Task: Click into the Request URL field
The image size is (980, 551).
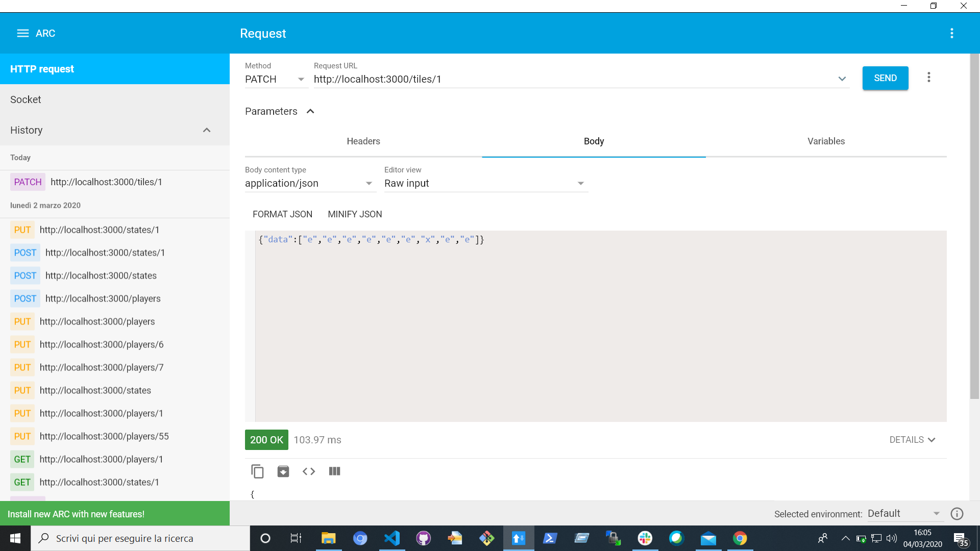Action: tap(574, 79)
